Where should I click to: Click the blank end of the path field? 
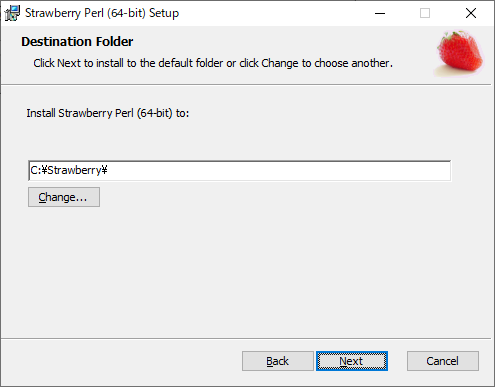point(279,171)
